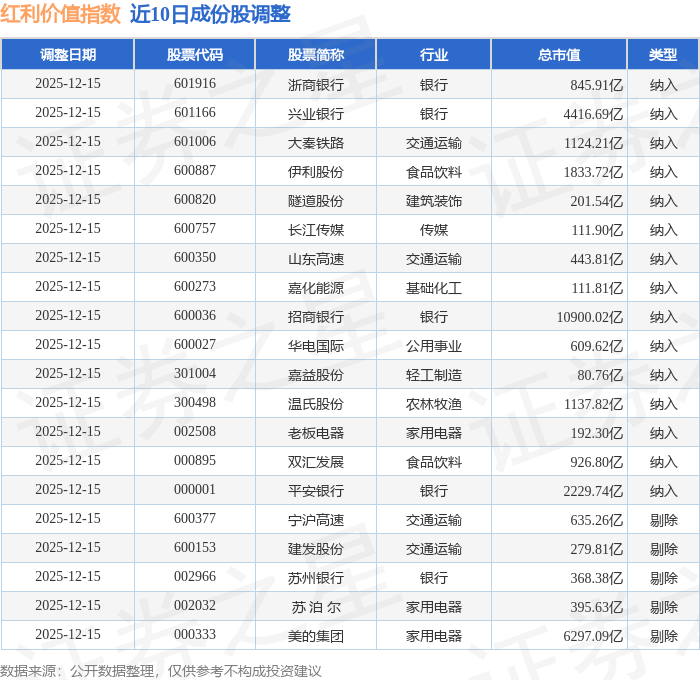Click stock code 002508
This screenshot has width=700, height=680.
click(x=195, y=432)
